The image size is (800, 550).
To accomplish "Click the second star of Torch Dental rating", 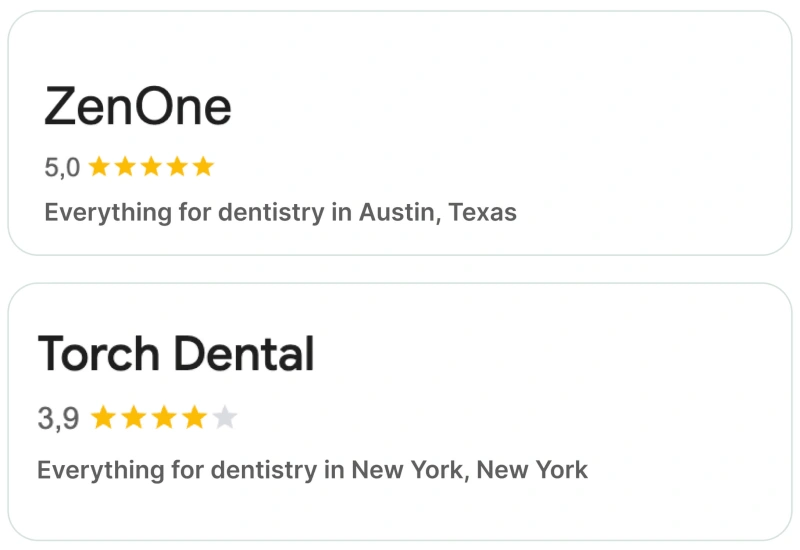I will [133, 418].
